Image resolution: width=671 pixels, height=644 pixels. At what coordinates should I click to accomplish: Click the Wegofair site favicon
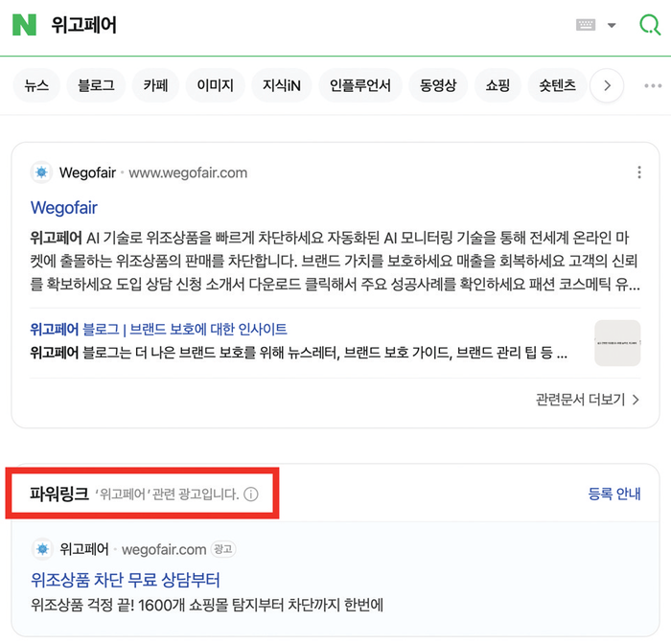(41, 172)
